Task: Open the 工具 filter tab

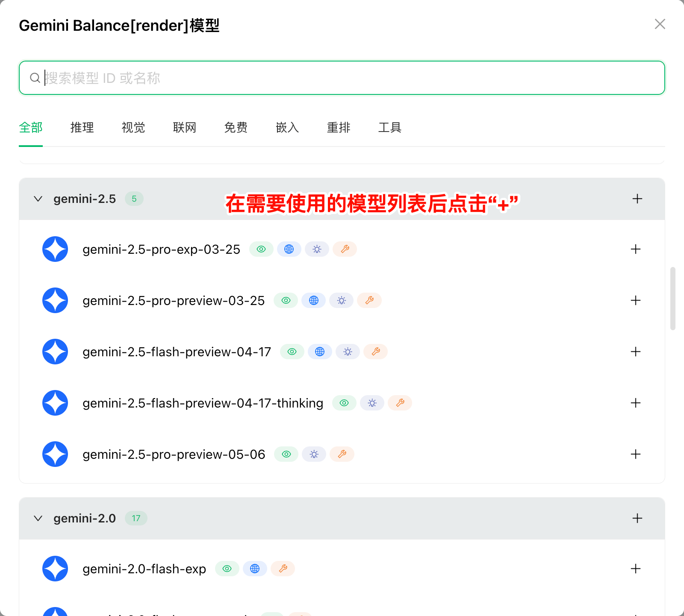Action: (390, 127)
